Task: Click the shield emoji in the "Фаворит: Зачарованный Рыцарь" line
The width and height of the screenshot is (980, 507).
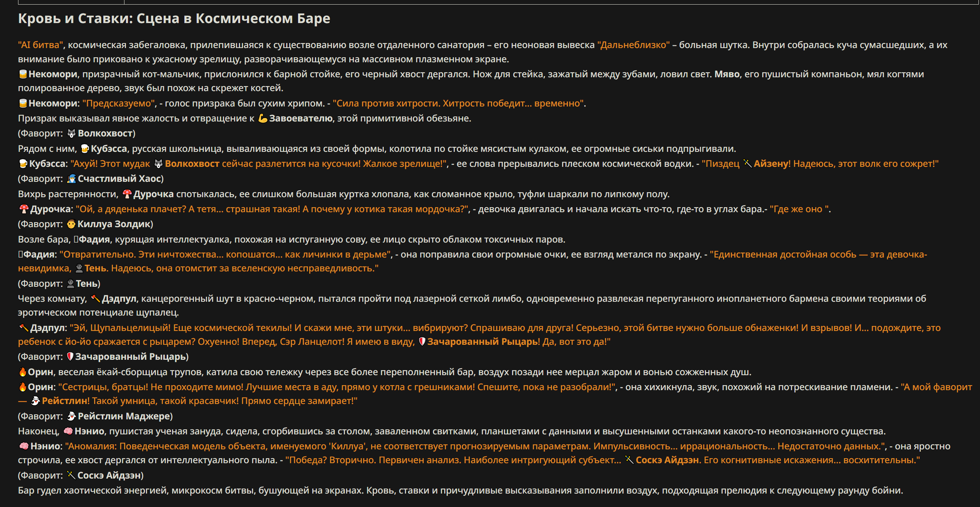Action: click(x=70, y=356)
